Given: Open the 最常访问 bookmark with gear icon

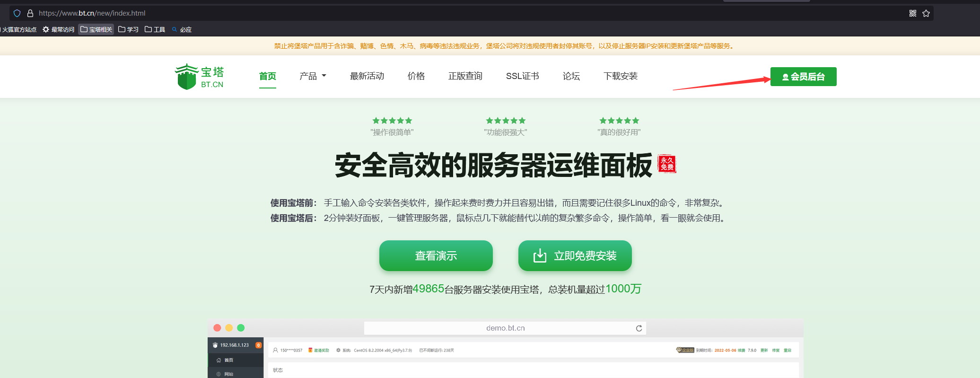Looking at the screenshot, I should (58, 29).
